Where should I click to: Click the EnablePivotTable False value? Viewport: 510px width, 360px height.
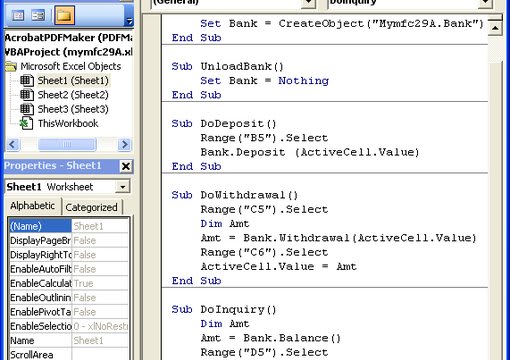coord(100,312)
